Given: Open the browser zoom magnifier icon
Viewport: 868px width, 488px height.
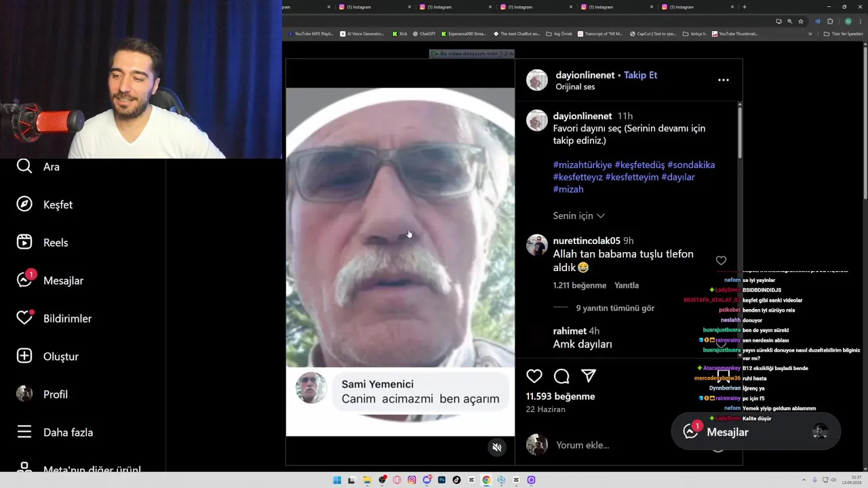Looking at the screenshot, I should pyautogui.click(x=789, y=21).
